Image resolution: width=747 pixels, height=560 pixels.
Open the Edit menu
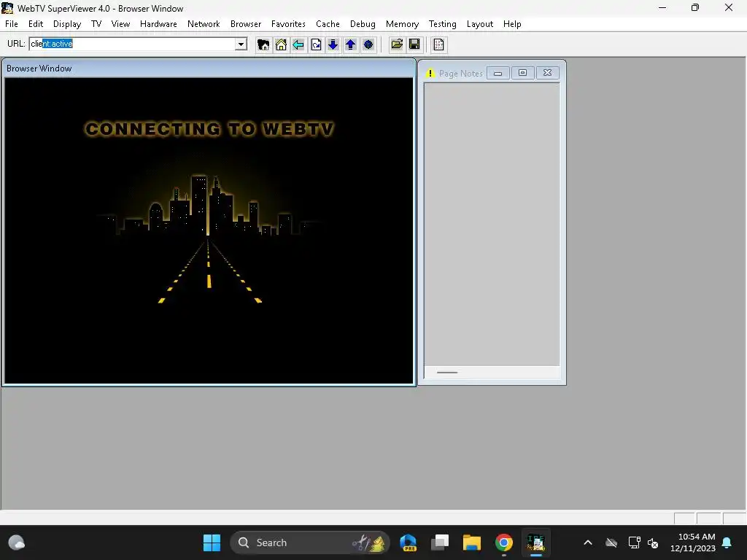click(36, 24)
